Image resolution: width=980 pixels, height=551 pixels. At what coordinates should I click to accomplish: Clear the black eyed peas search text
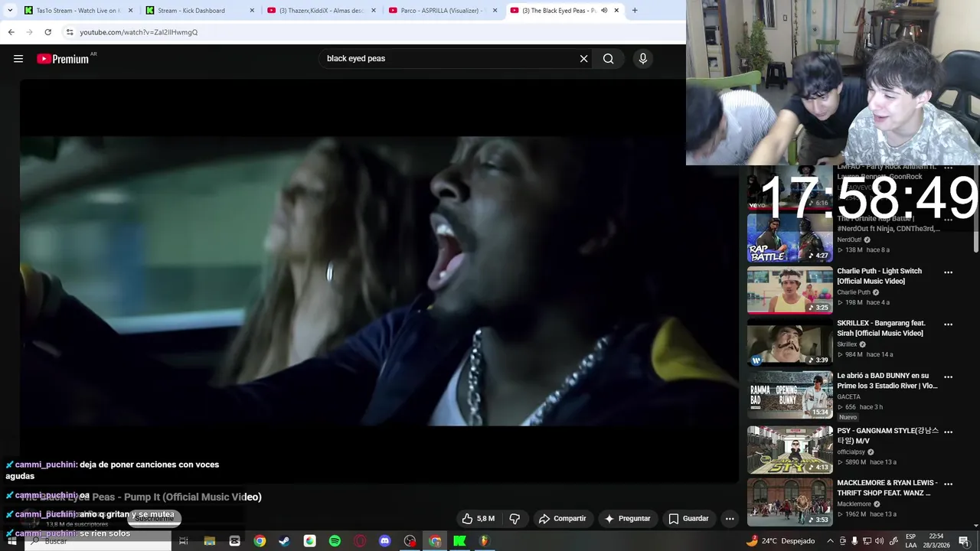(583, 59)
